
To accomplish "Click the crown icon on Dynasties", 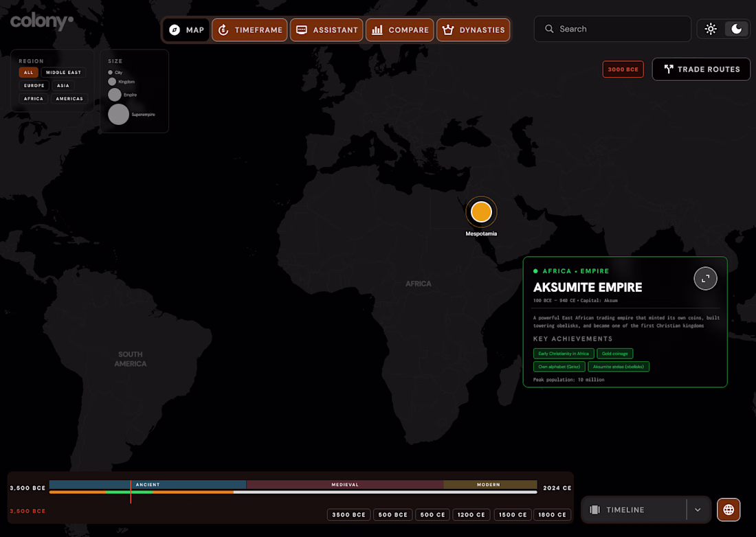I will point(448,30).
